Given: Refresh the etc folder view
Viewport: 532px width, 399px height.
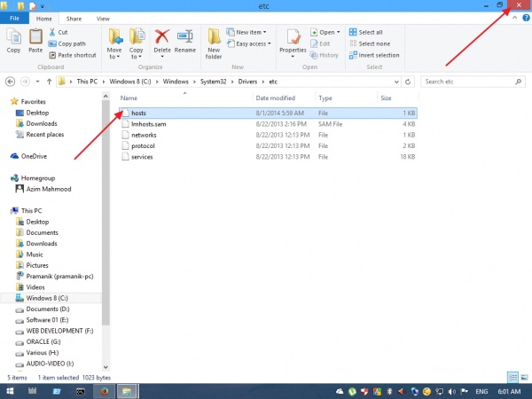Looking at the screenshot, I should 408,82.
